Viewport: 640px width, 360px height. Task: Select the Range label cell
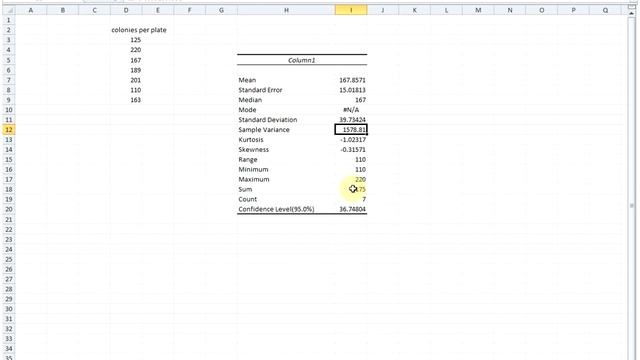(x=286, y=160)
